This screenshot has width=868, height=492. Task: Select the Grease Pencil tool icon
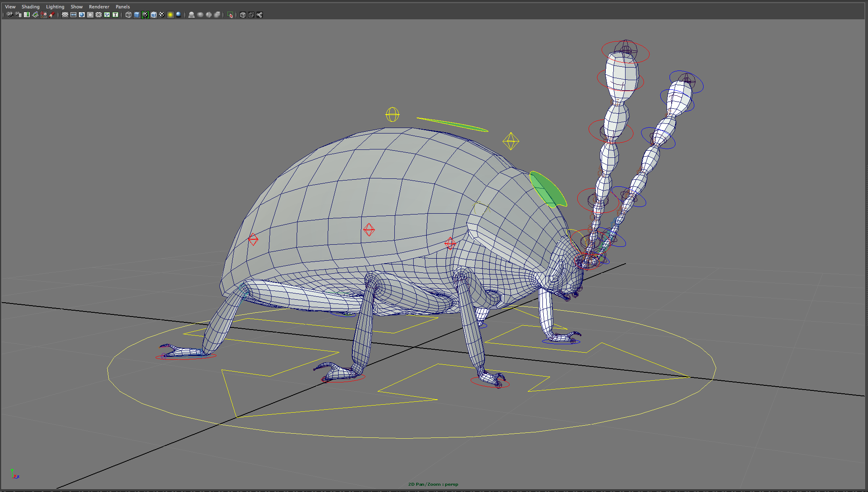pyautogui.click(x=52, y=15)
